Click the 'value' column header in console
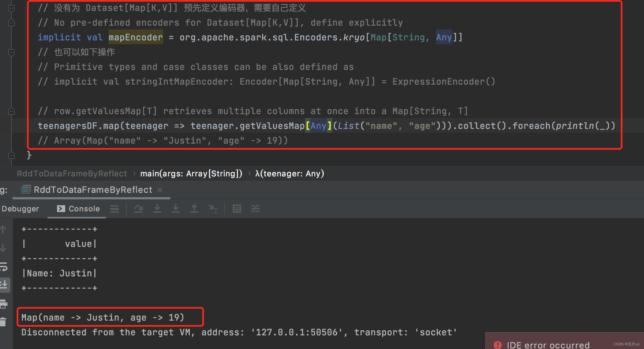The image size is (644, 349). (78, 244)
